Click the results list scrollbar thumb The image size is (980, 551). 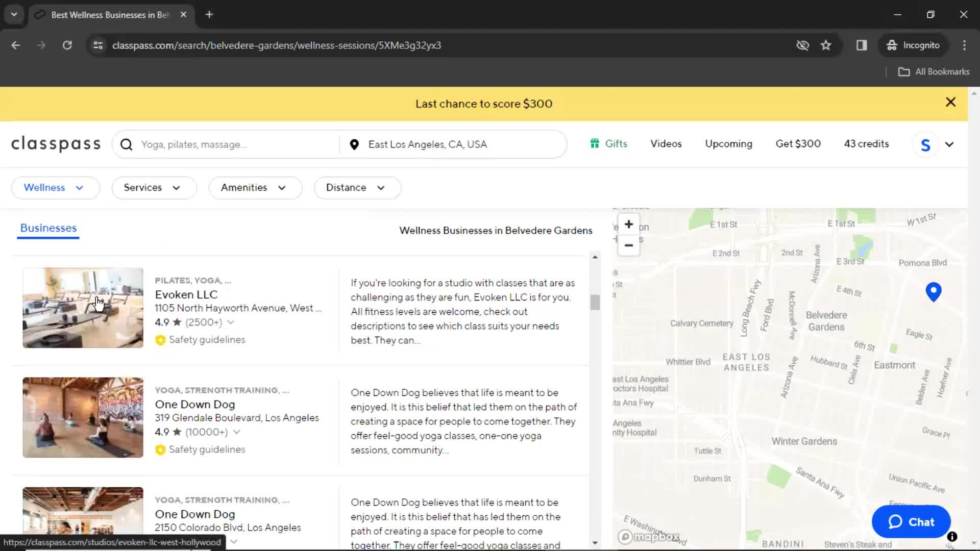coord(595,303)
